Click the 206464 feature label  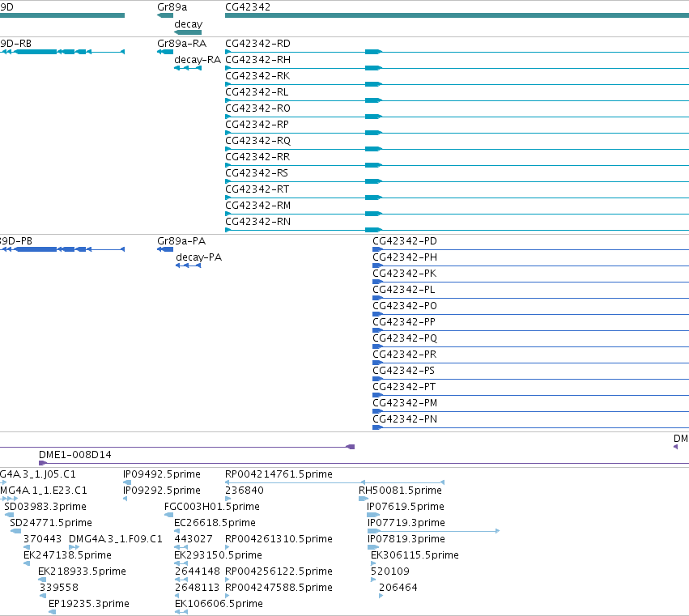click(x=398, y=588)
